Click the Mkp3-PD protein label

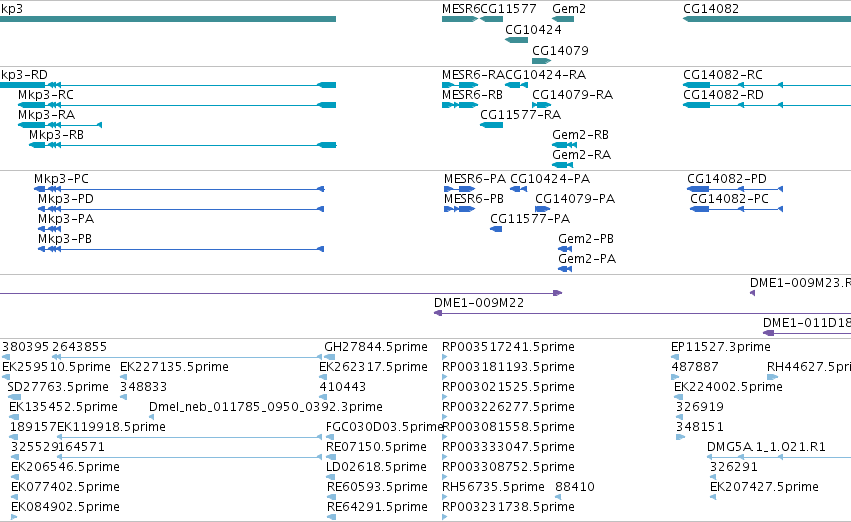pyautogui.click(x=66, y=199)
